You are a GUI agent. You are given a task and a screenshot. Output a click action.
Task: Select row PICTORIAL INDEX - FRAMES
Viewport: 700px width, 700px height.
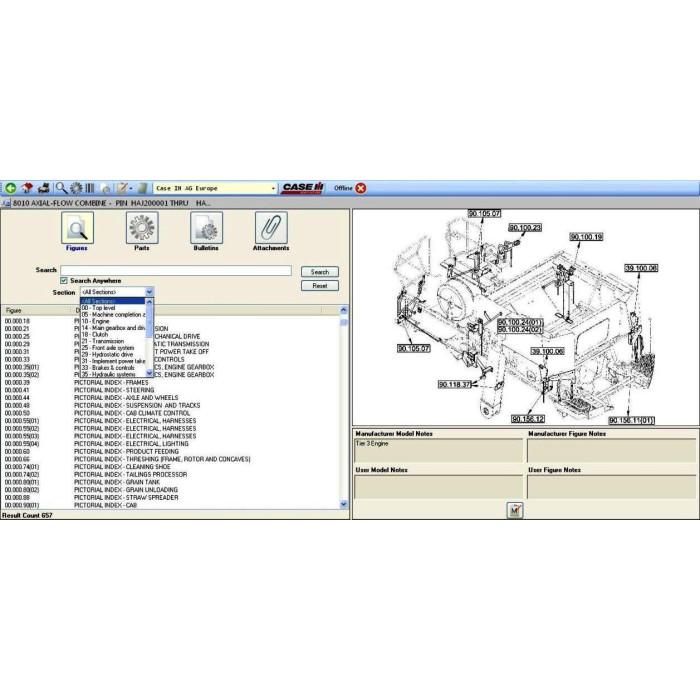tap(172, 383)
